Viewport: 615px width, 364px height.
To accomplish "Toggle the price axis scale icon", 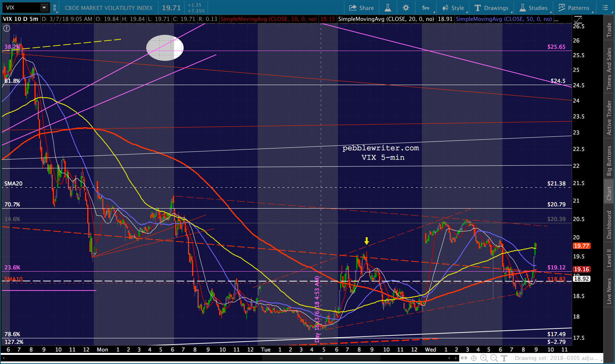I will (x=578, y=19).
